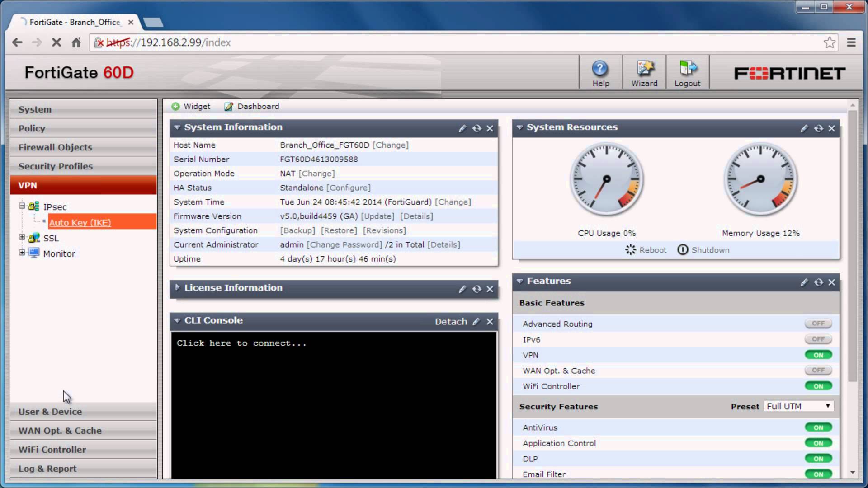Edit the System Resources widget with pencil icon
The image size is (868, 488).
coord(804,129)
